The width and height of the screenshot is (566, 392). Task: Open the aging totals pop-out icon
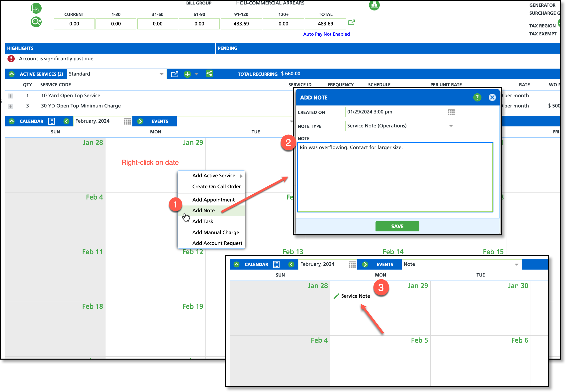pyautogui.click(x=352, y=22)
